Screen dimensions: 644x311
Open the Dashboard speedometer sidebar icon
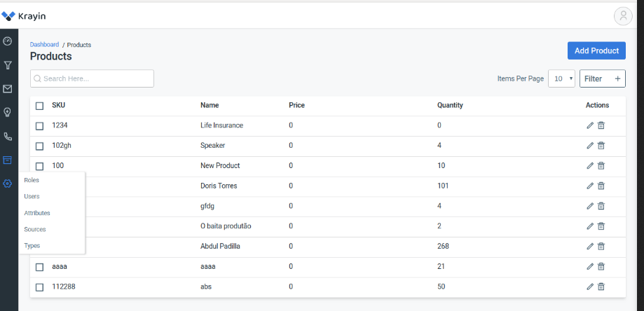[x=8, y=41]
